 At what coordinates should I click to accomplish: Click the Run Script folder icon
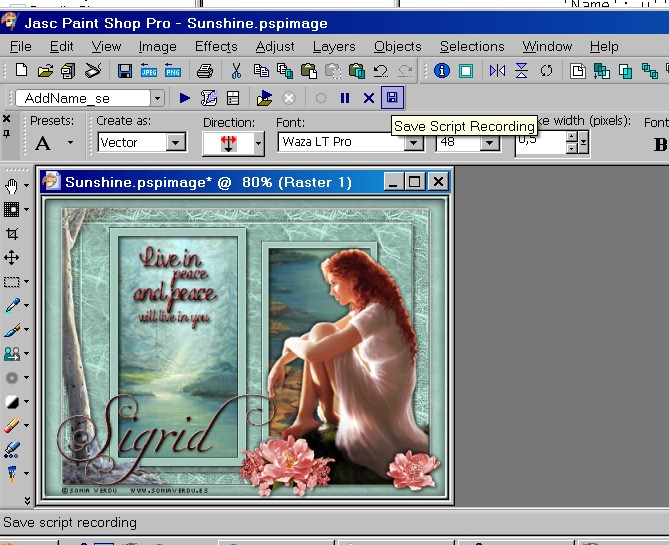coord(265,99)
